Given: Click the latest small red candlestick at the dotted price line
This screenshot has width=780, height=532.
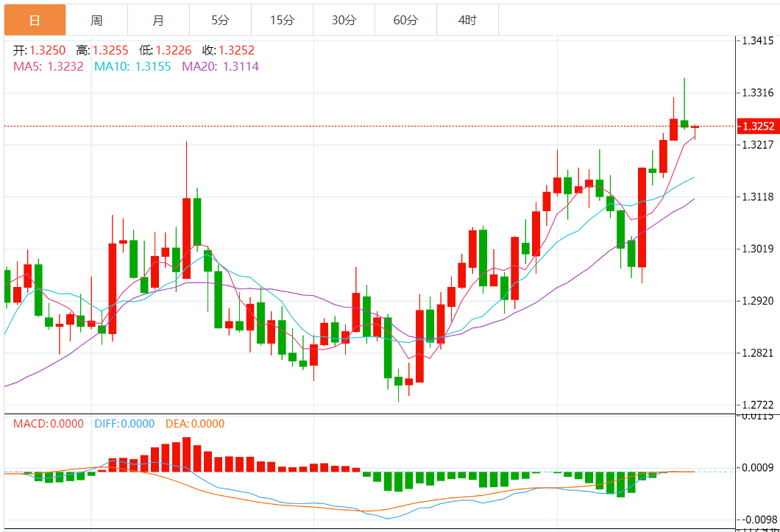Looking at the screenshot, I should (x=695, y=127).
